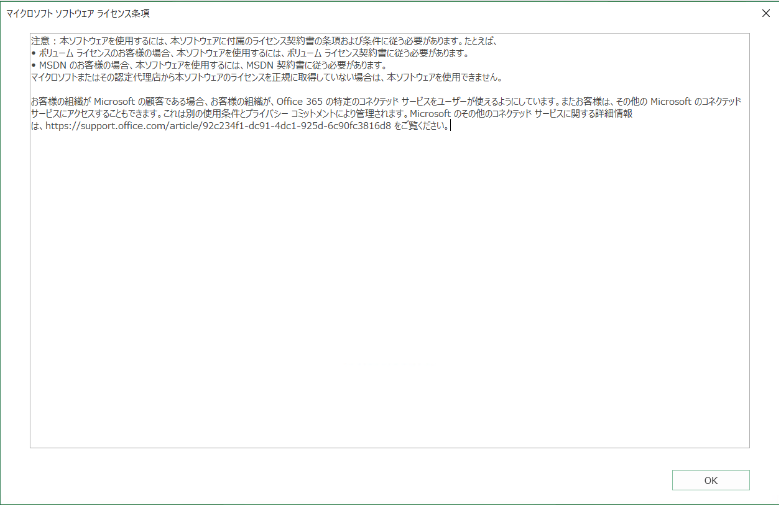Click the support.office.com article URL

(x=218, y=126)
